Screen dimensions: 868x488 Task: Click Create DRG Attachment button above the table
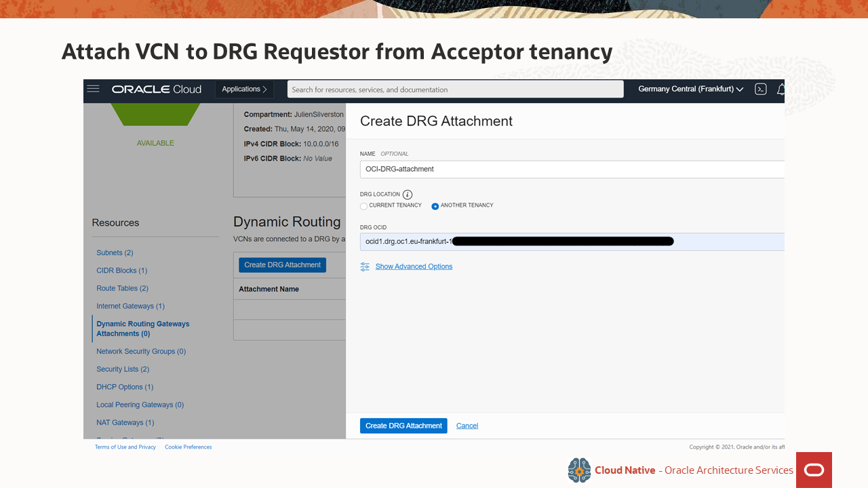click(282, 265)
